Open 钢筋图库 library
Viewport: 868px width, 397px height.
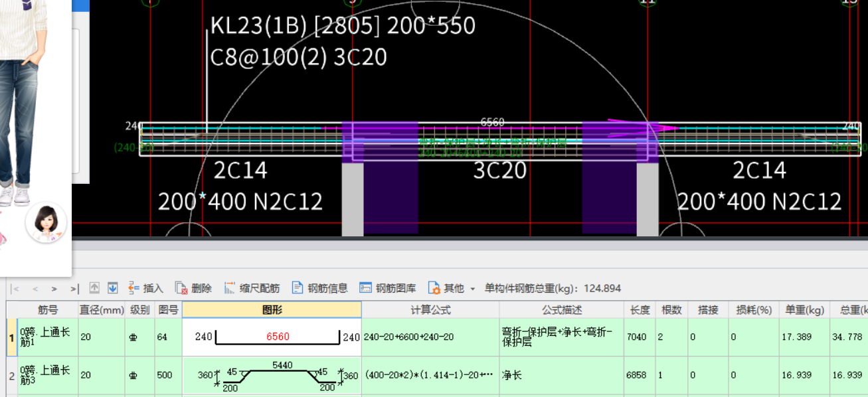[388, 288]
